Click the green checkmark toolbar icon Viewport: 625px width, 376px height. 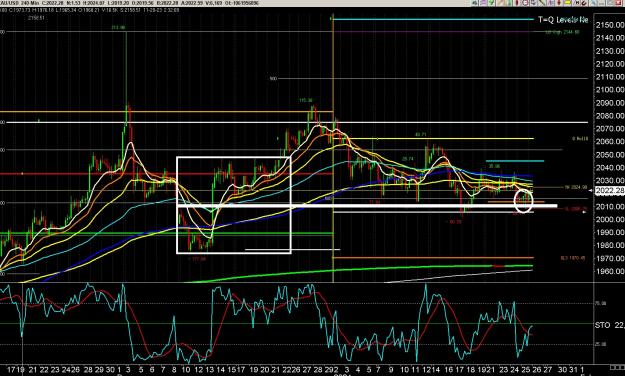[491, 3]
